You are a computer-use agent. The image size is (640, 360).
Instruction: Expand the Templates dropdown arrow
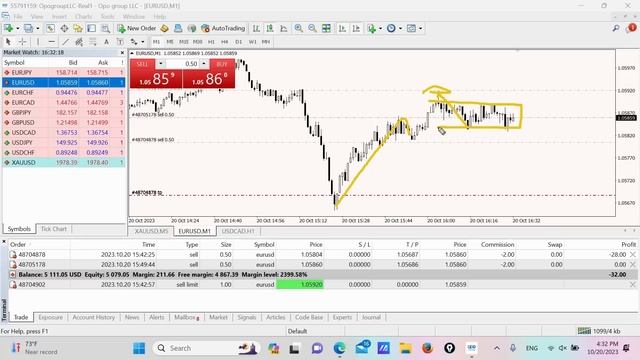[420, 28]
